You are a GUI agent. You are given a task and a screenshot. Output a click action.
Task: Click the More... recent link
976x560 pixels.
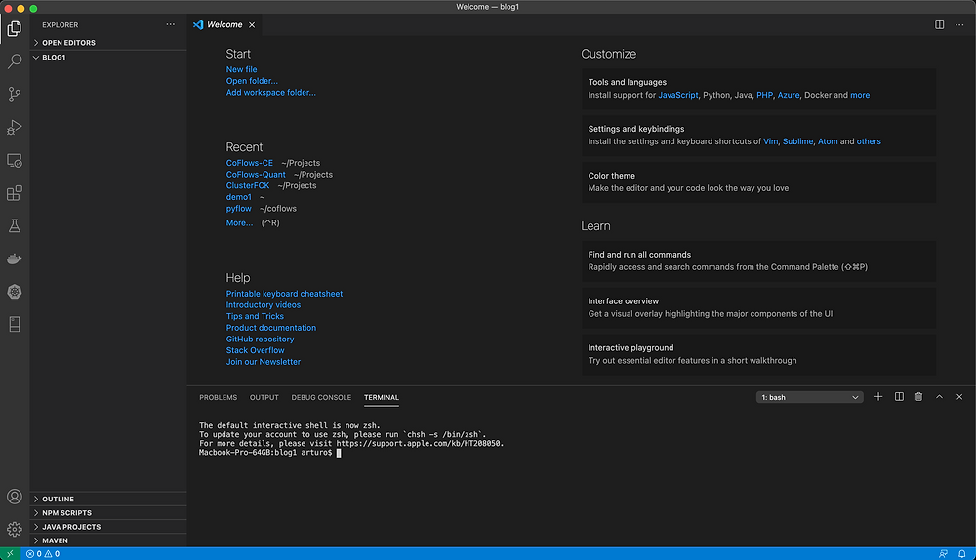coord(240,222)
